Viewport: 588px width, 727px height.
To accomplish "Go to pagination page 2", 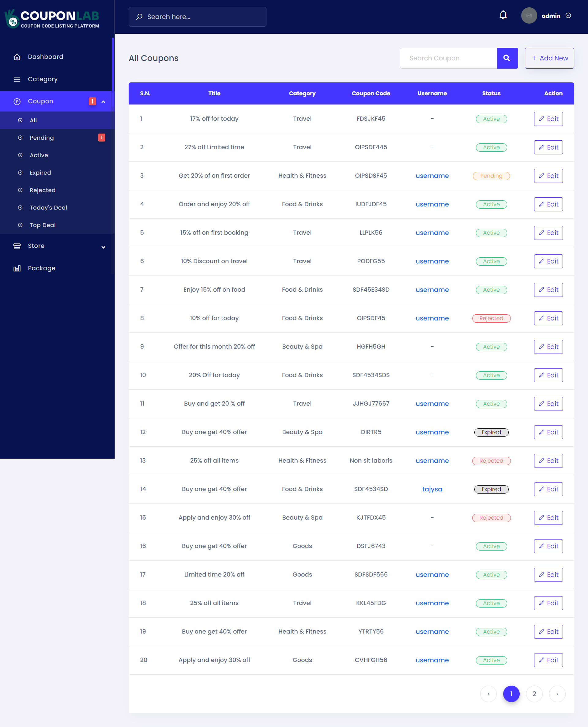I will coord(534,694).
